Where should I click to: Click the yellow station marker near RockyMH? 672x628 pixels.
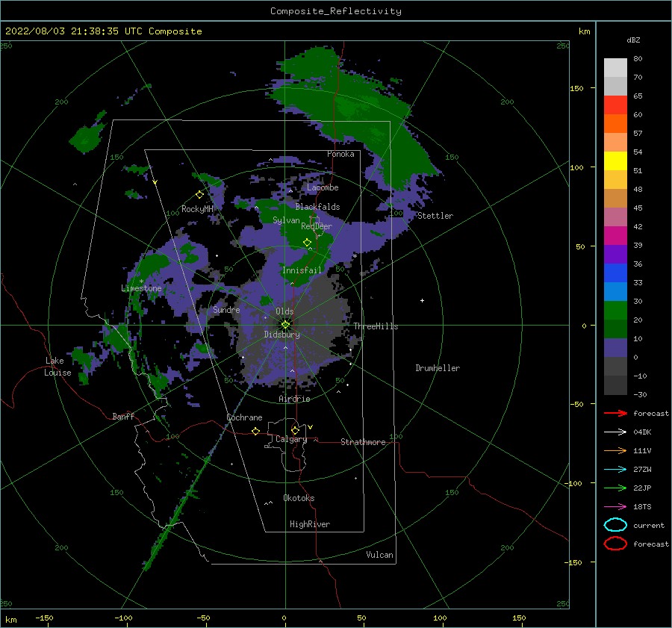point(199,195)
